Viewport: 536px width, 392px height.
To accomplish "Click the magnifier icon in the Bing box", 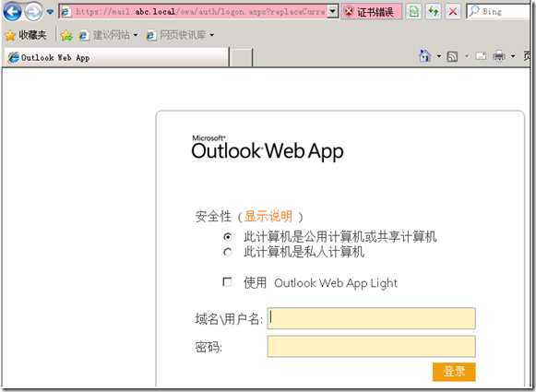I will click(x=474, y=11).
